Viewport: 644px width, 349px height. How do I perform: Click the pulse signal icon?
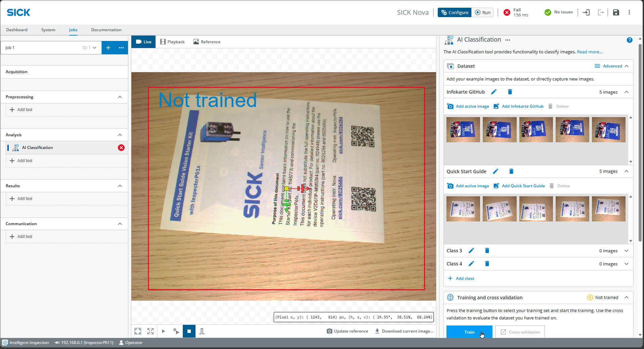(x=202, y=331)
